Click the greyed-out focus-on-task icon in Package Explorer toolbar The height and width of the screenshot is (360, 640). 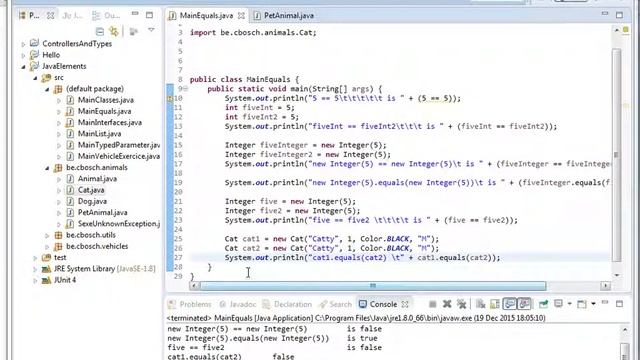[x=133, y=31]
